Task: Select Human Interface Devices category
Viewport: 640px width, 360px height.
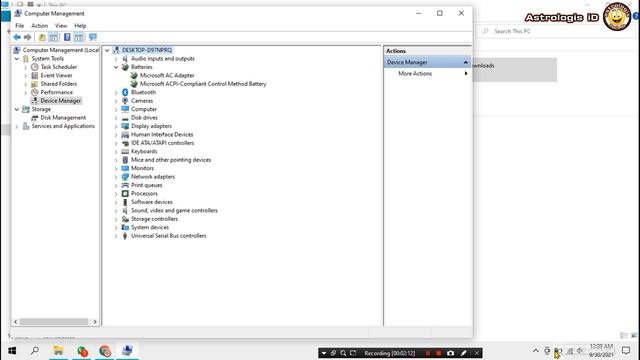Action: 162,134
